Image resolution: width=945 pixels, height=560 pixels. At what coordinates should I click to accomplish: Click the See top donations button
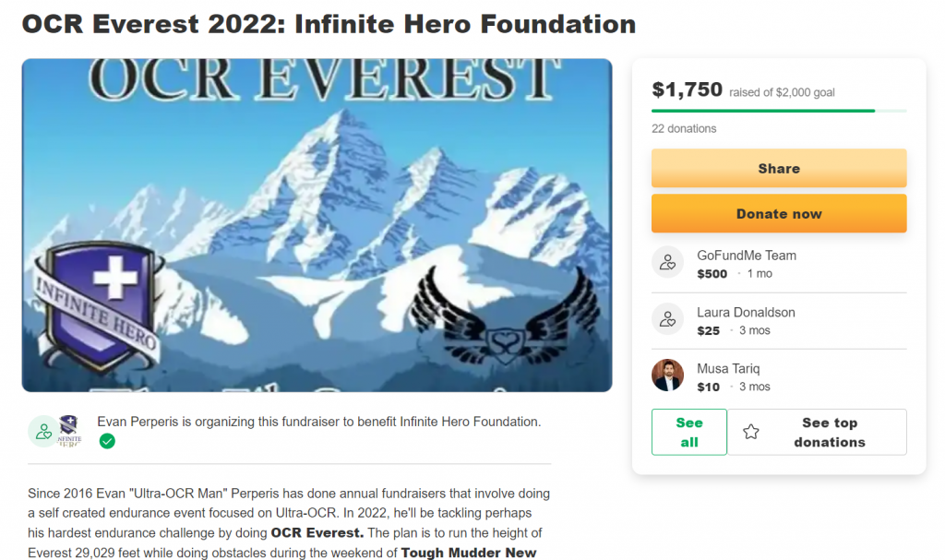[829, 432]
